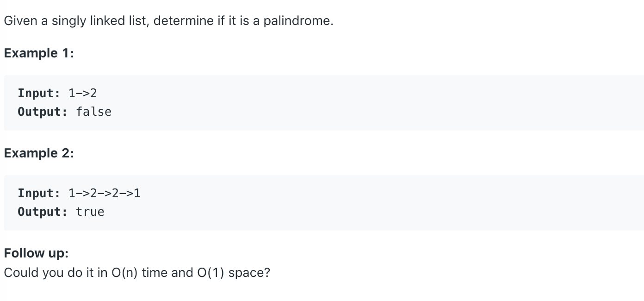Click the Input label in Example 1

39,93
